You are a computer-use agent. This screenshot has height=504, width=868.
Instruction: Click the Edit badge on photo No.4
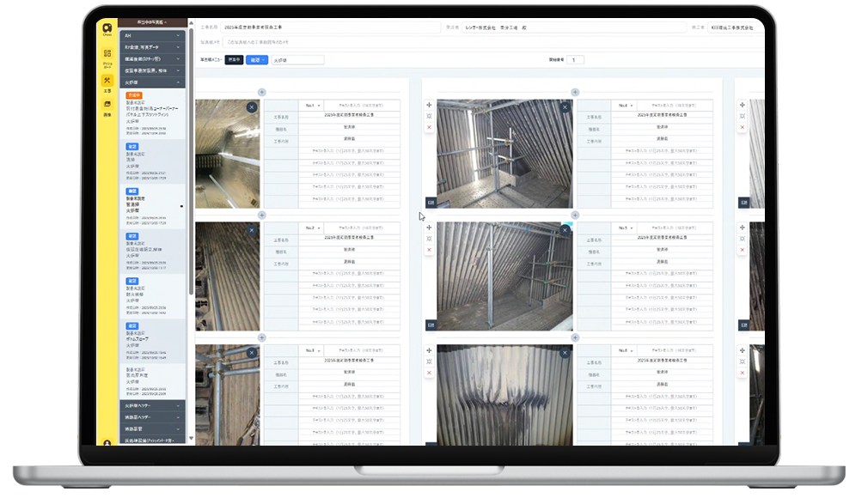431,203
